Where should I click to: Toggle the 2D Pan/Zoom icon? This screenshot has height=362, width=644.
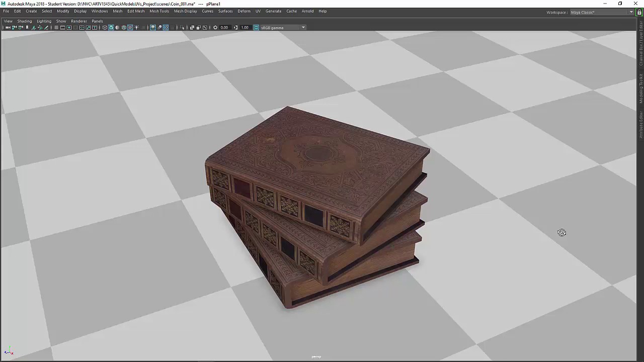[40, 28]
